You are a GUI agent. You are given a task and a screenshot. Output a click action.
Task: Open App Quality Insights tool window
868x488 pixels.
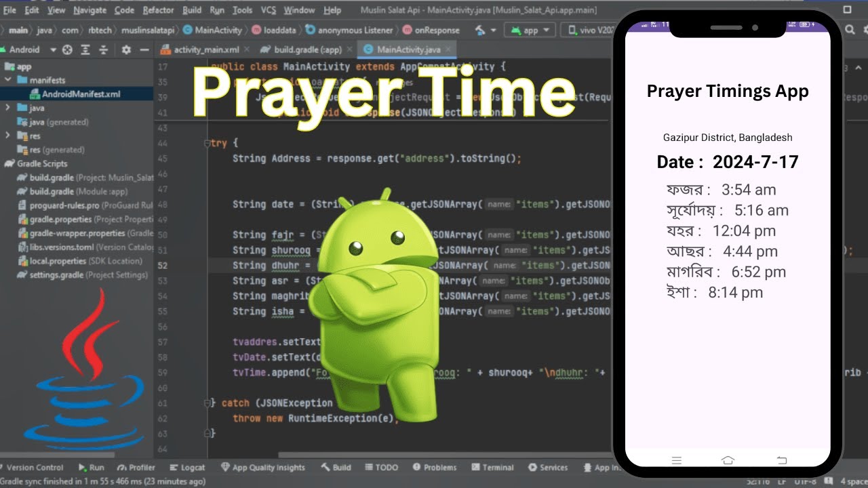click(263, 468)
